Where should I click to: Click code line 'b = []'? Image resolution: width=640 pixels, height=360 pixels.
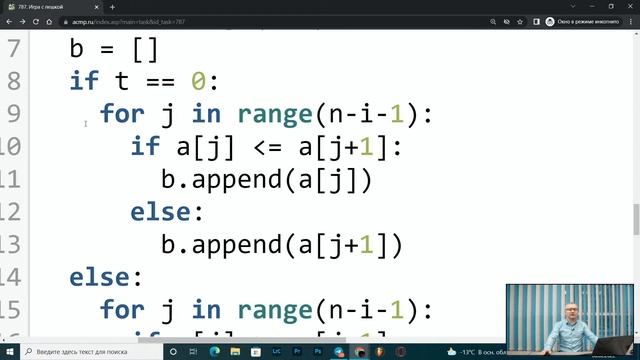pyautogui.click(x=114, y=49)
